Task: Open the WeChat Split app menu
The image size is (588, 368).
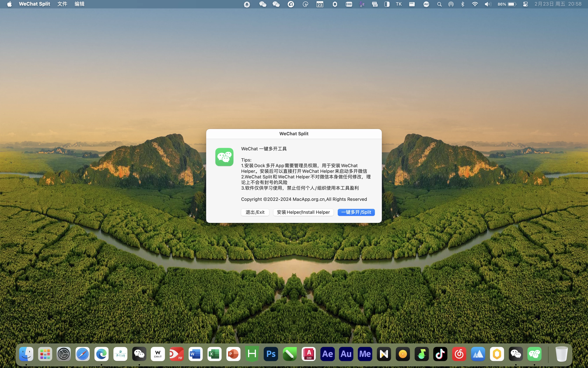Action: tap(34, 4)
